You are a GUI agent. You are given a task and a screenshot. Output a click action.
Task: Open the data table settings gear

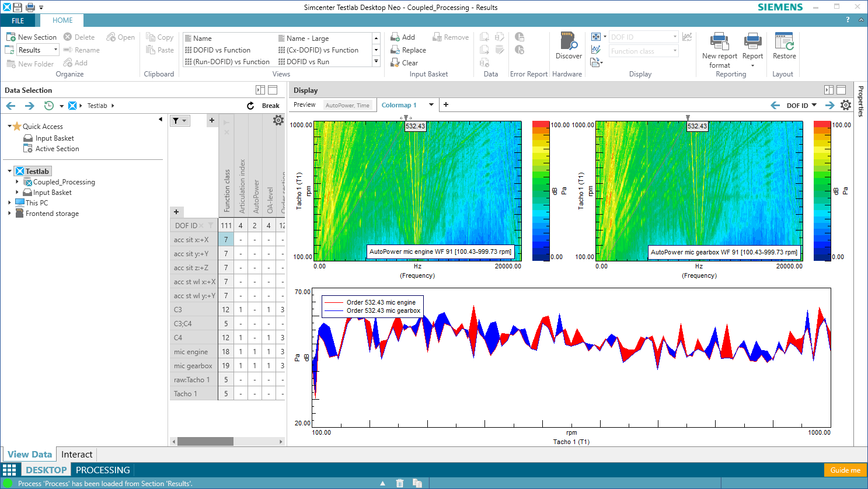[278, 120]
